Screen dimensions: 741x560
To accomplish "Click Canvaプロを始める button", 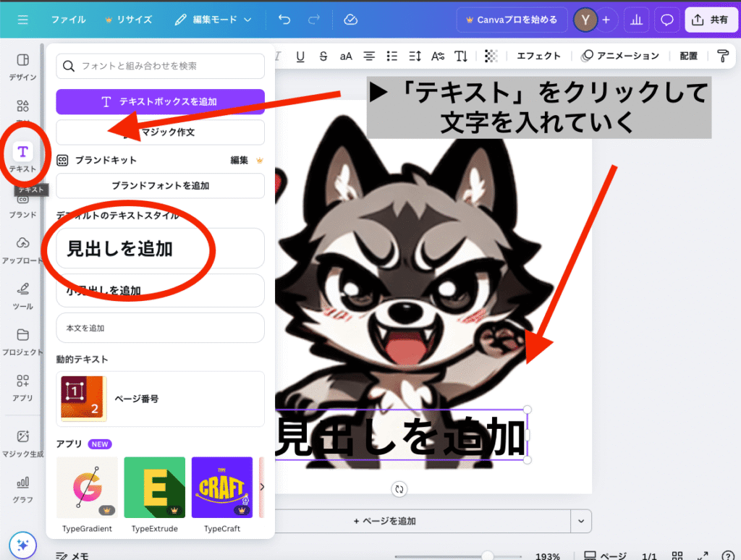I will click(512, 20).
